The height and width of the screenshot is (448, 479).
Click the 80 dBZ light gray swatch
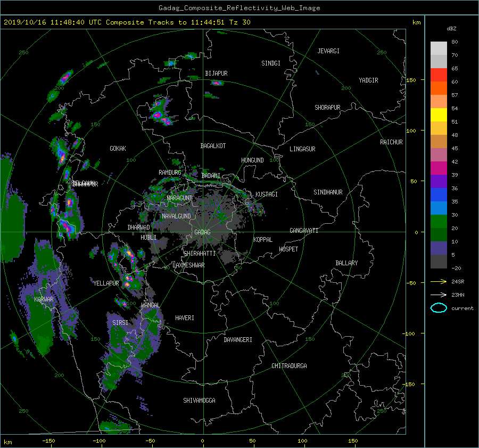click(439, 48)
